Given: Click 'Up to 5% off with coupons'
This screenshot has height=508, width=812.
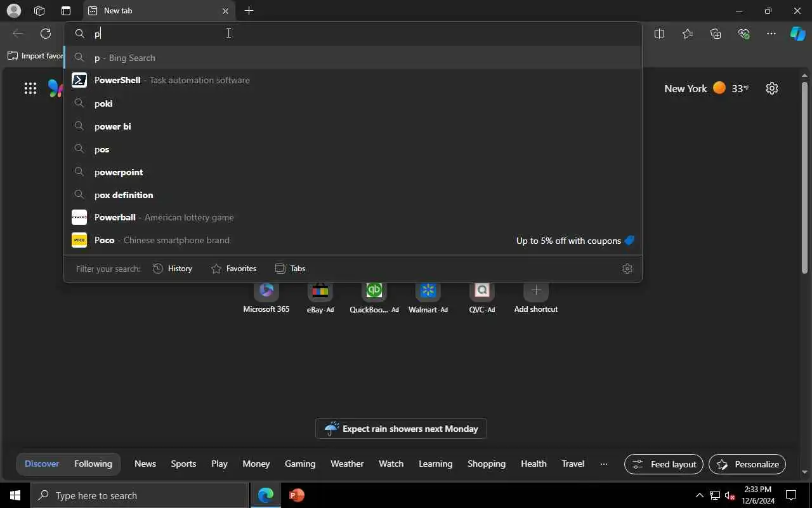Looking at the screenshot, I should [575, 241].
